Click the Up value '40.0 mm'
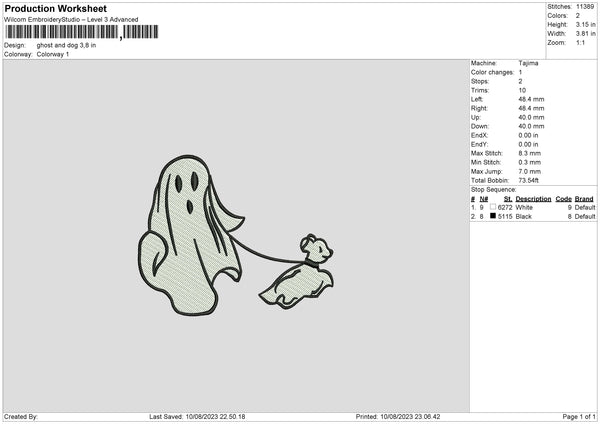This screenshot has height=424, width=600. pyautogui.click(x=531, y=117)
